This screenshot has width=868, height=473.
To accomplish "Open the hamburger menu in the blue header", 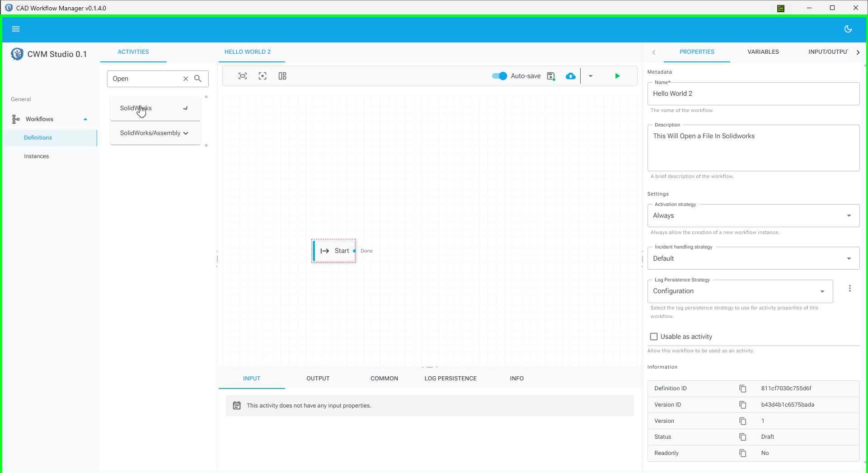I will click(16, 28).
